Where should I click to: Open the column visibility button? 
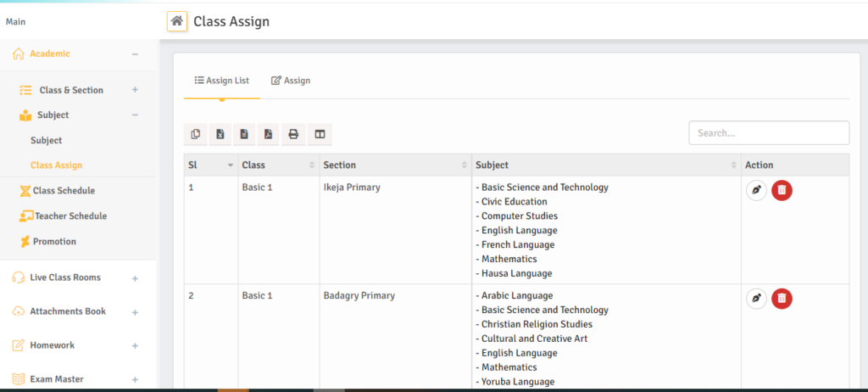pyautogui.click(x=320, y=134)
